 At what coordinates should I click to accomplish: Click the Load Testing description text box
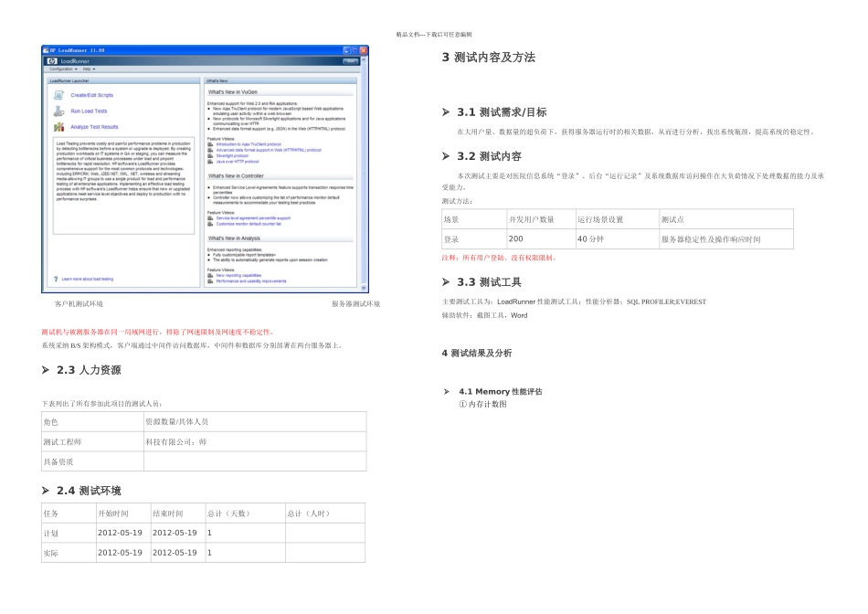click(123, 185)
